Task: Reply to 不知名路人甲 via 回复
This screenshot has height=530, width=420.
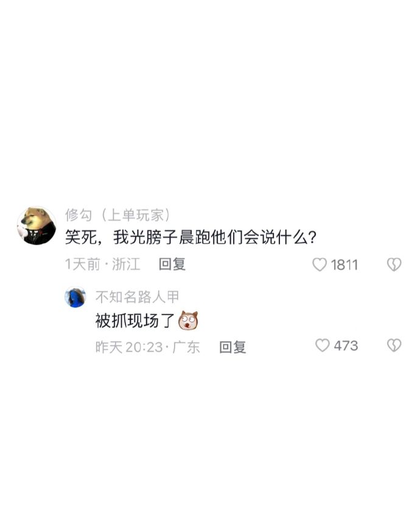Action: click(233, 347)
